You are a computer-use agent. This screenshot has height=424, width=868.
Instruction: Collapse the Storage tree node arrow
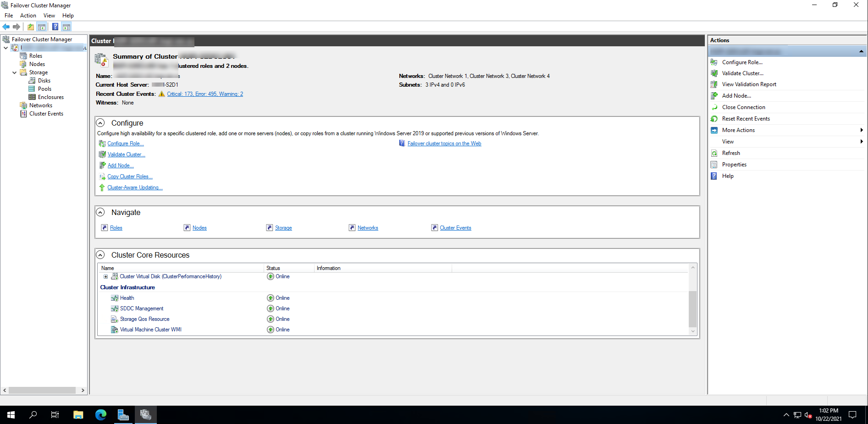pyautogui.click(x=14, y=72)
